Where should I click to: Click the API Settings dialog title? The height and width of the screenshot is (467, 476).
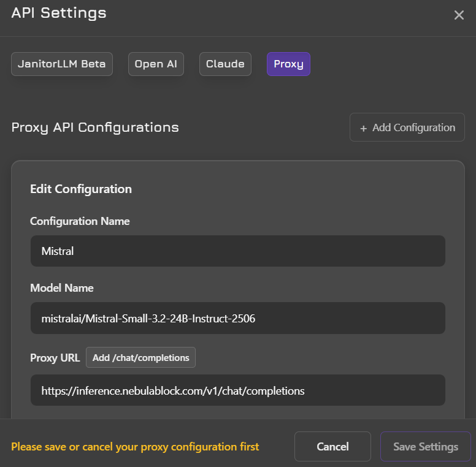point(59,13)
